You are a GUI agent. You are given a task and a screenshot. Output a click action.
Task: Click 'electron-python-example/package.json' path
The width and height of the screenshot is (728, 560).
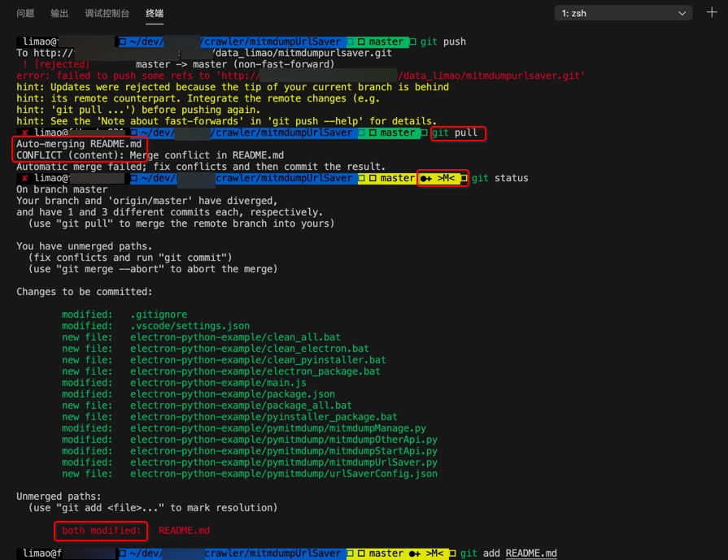click(x=233, y=394)
